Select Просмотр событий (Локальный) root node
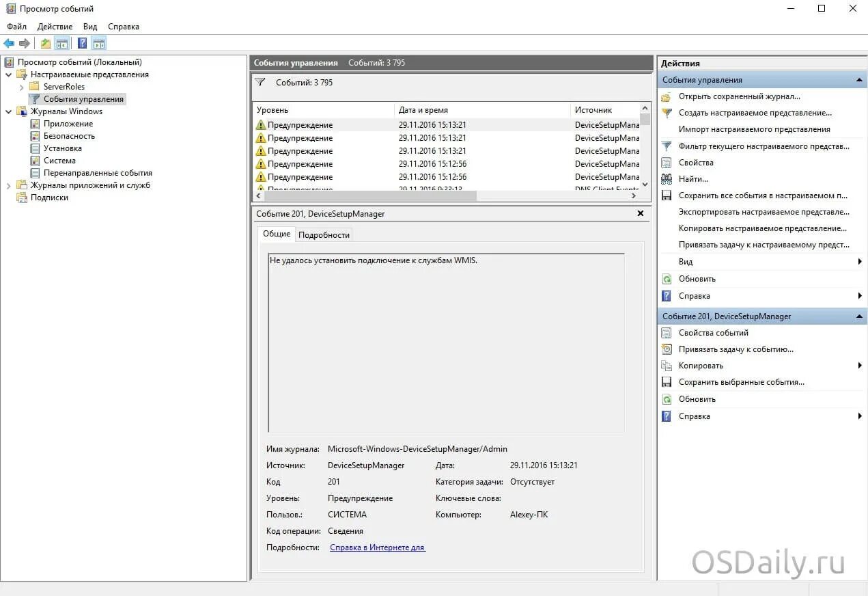The image size is (868, 596). [x=79, y=62]
